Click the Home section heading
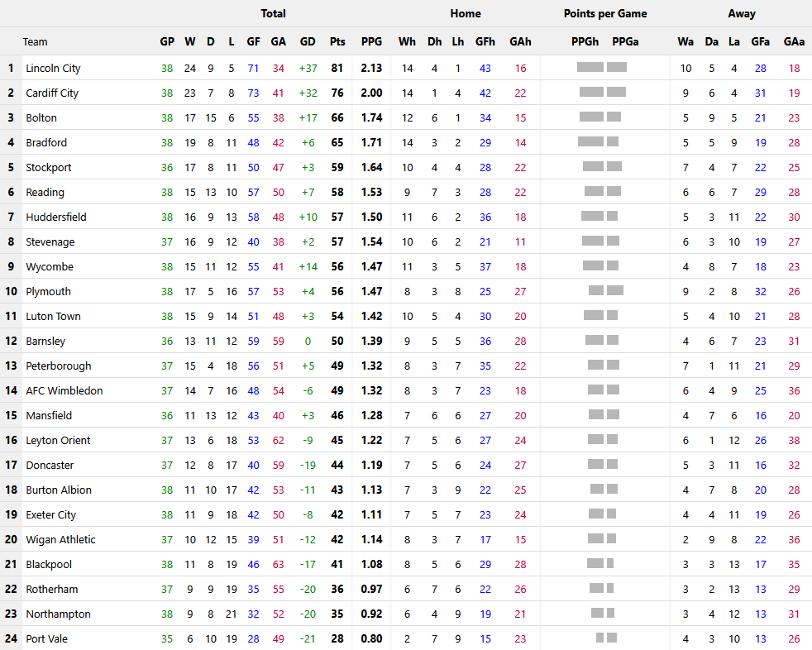Viewport: 812px width, 650px height. click(465, 13)
